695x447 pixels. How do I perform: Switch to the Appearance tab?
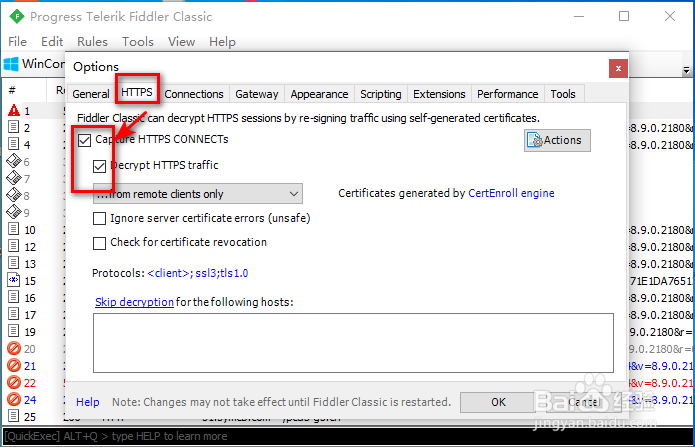(319, 94)
